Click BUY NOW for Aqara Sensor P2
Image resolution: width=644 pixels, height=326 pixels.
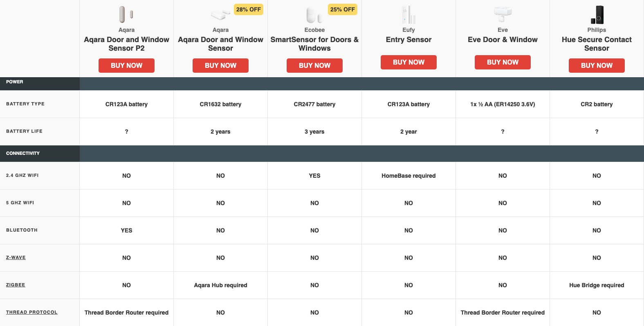(x=126, y=65)
